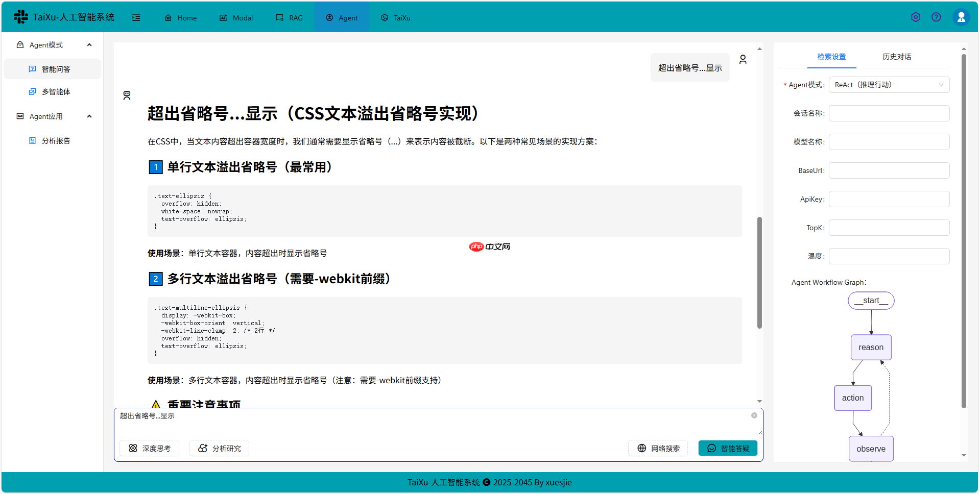Click the help question-mark icon
Image resolution: width=980 pixels, height=494 pixels.
coord(936,17)
